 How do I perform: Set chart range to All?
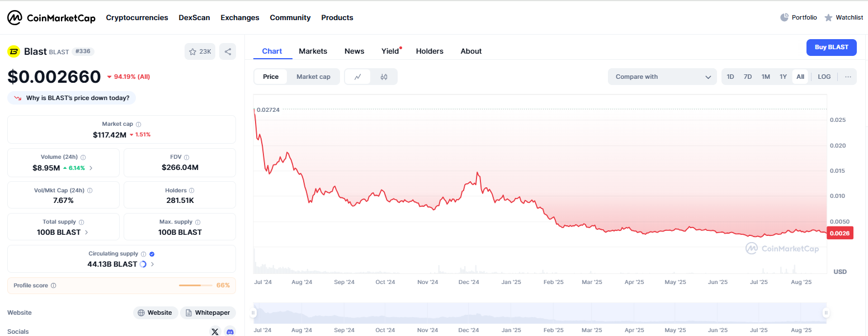click(x=800, y=77)
